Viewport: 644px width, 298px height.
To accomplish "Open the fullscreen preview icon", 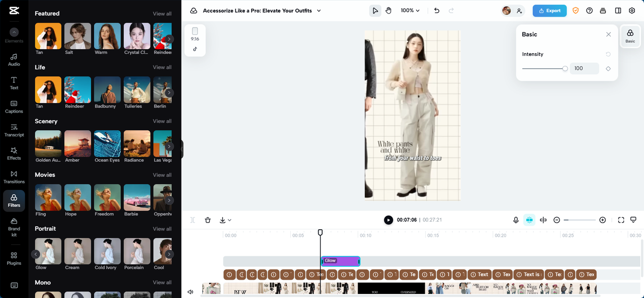I will tap(621, 220).
